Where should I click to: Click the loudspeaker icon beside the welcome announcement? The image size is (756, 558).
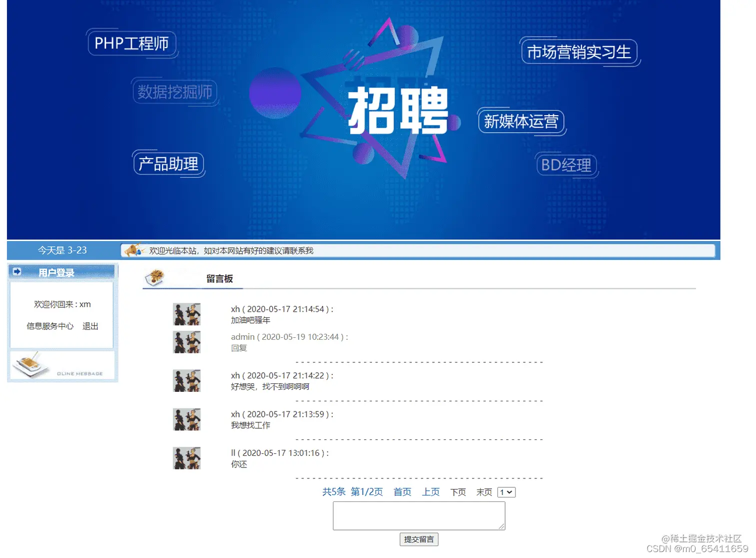[133, 250]
